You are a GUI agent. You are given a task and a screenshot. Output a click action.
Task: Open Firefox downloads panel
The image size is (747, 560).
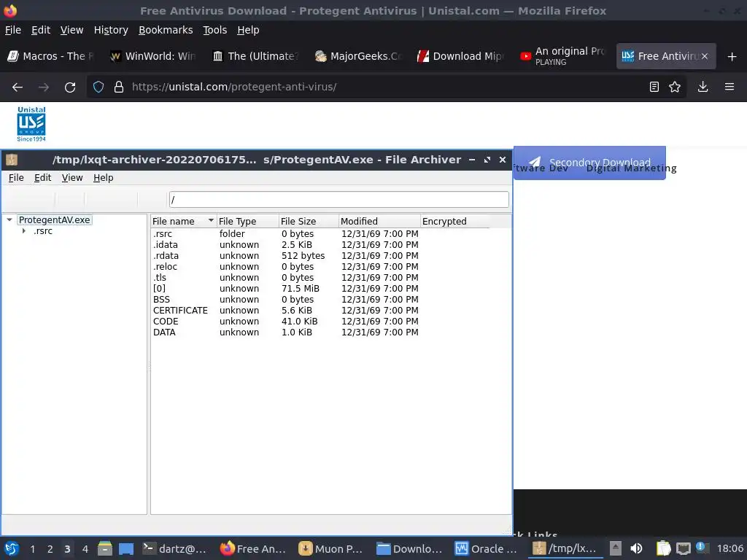(x=703, y=87)
